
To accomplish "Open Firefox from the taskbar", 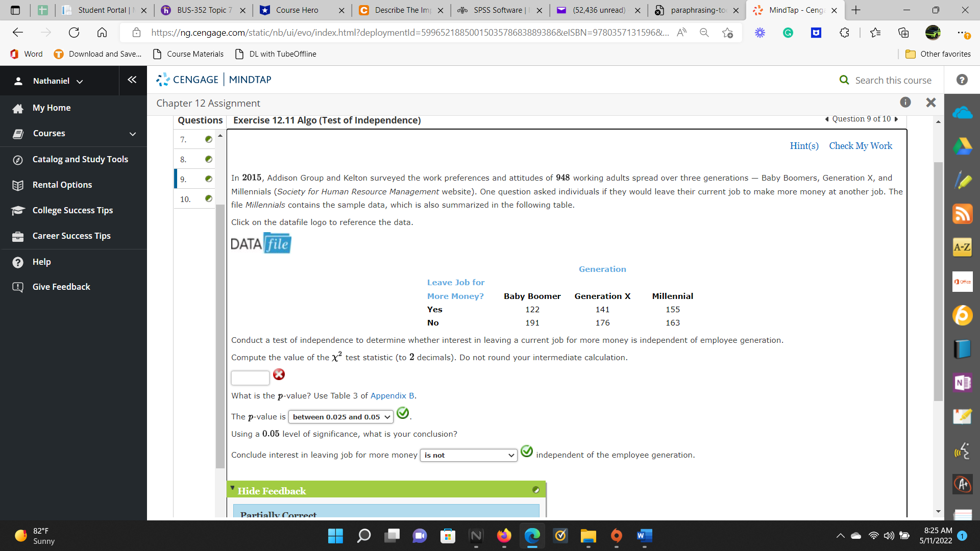I will (504, 536).
